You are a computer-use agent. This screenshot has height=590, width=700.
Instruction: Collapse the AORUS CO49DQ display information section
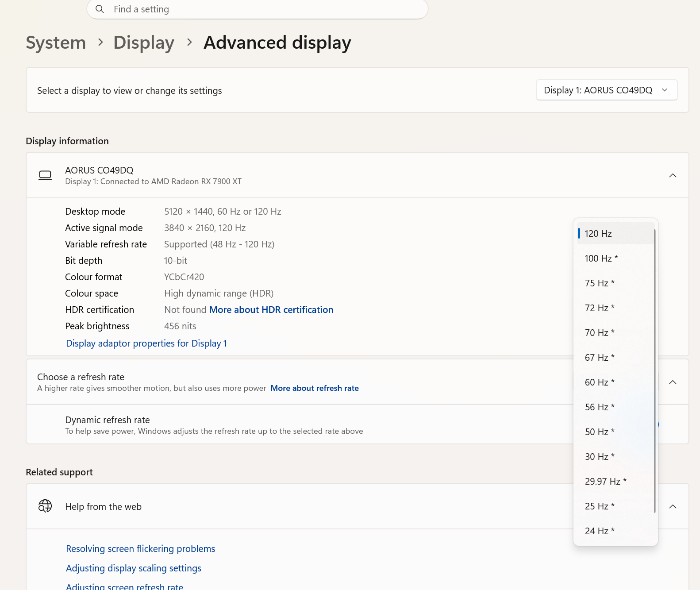click(x=673, y=176)
